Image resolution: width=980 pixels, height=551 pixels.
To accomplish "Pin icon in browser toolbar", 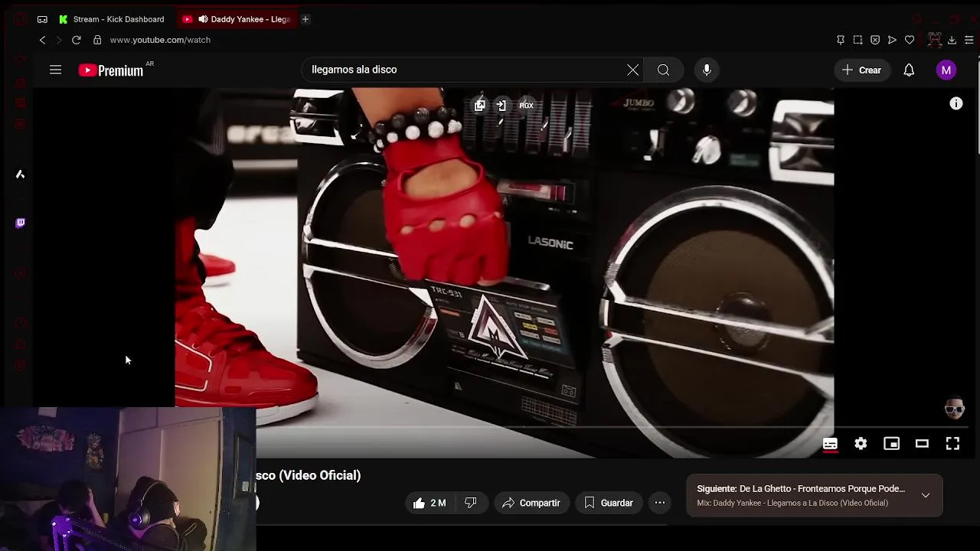I will pyautogui.click(x=841, y=40).
